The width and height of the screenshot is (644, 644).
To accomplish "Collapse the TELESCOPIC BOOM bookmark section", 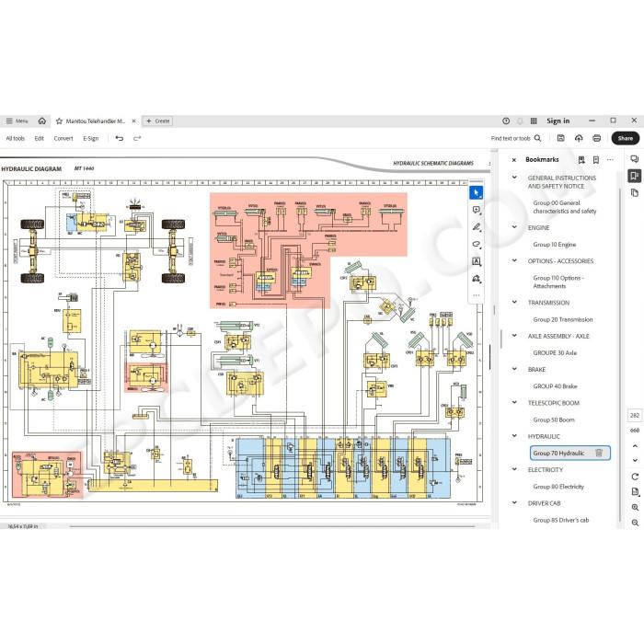I will 514,403.
